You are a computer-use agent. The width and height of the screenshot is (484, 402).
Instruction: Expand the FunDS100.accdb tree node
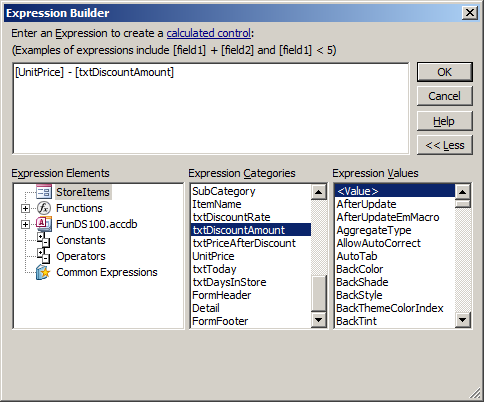(25, 224)
